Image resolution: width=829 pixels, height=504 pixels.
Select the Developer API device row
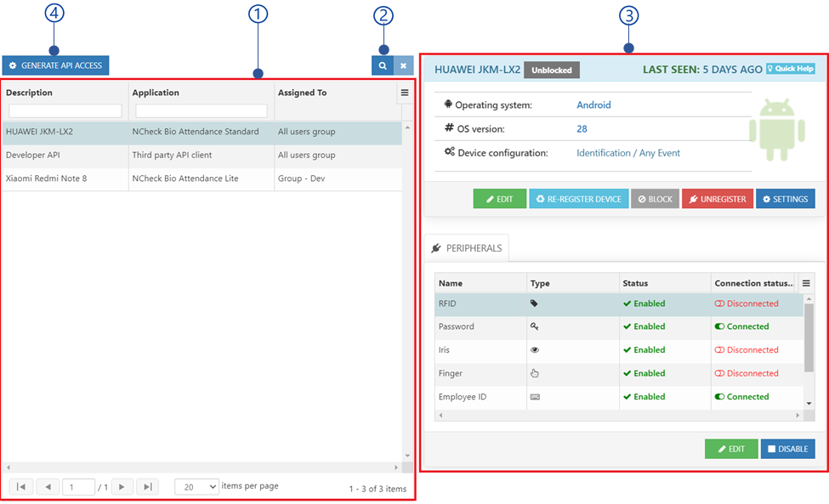tap(202, 155)
